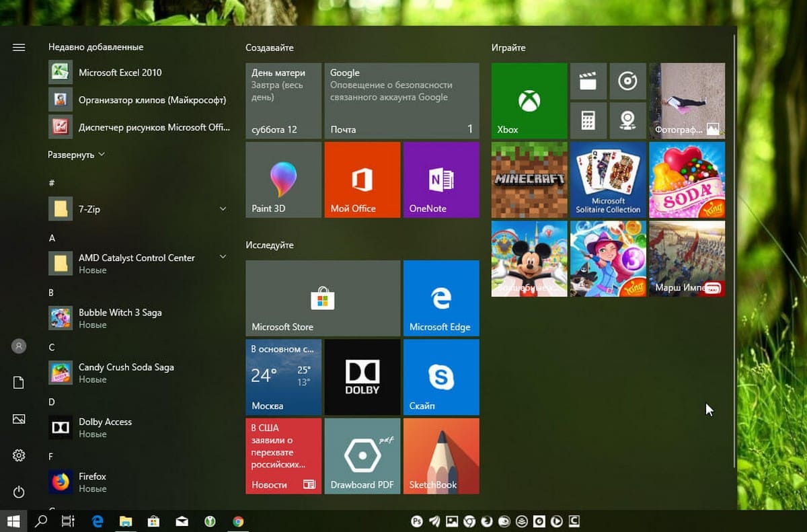Open the webcam Camera small tile
Image resolution: width=807 pixels, height=532 pixels.
point(627,120)
